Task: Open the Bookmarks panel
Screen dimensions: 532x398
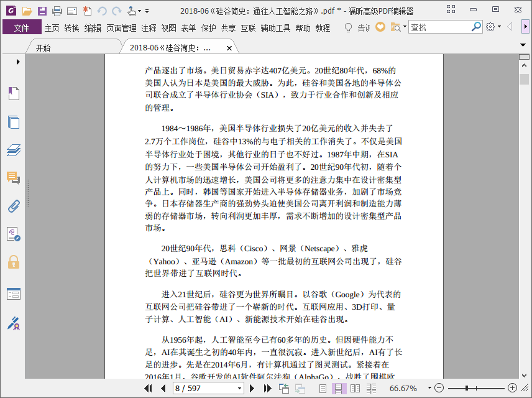Action: click(x=14, y=93)
